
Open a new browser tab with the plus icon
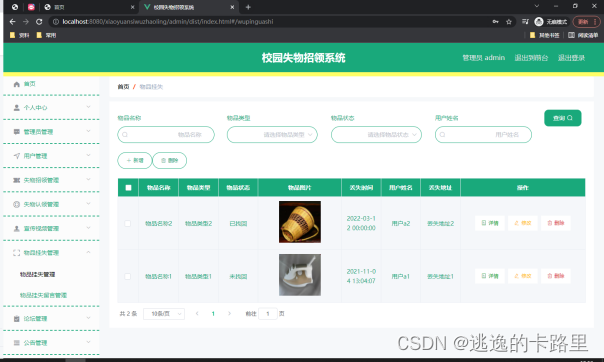248,7
